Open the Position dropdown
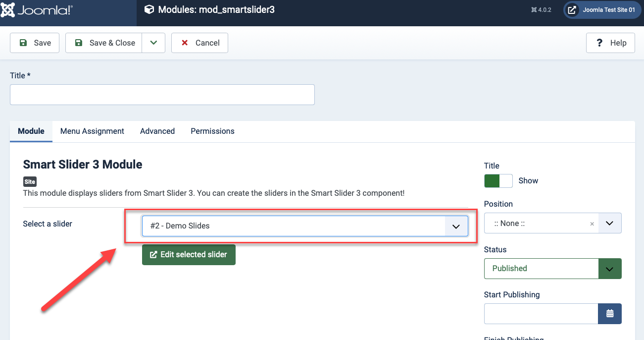644x340 pixels. 610,224
